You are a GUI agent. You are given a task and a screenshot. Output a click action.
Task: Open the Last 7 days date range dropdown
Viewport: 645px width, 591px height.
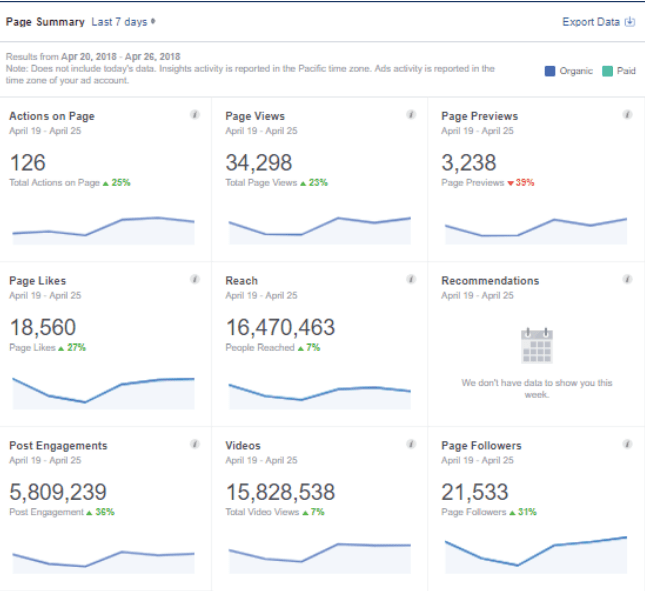pos(123,21)
